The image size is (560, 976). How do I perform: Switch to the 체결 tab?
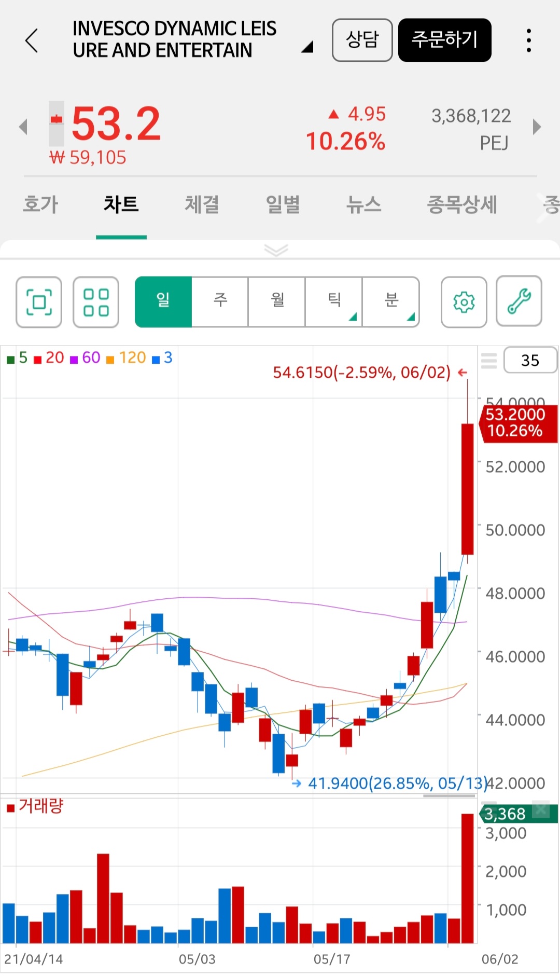click(202, 204)
